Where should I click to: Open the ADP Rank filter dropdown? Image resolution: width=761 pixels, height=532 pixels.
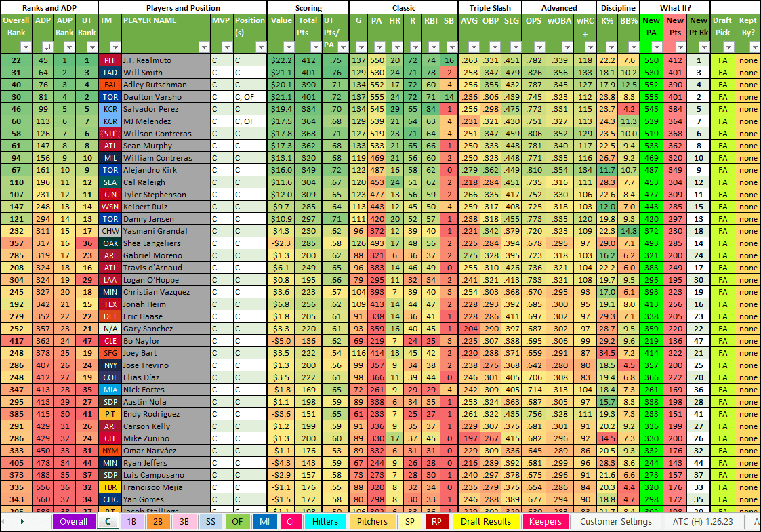[69, 47]
